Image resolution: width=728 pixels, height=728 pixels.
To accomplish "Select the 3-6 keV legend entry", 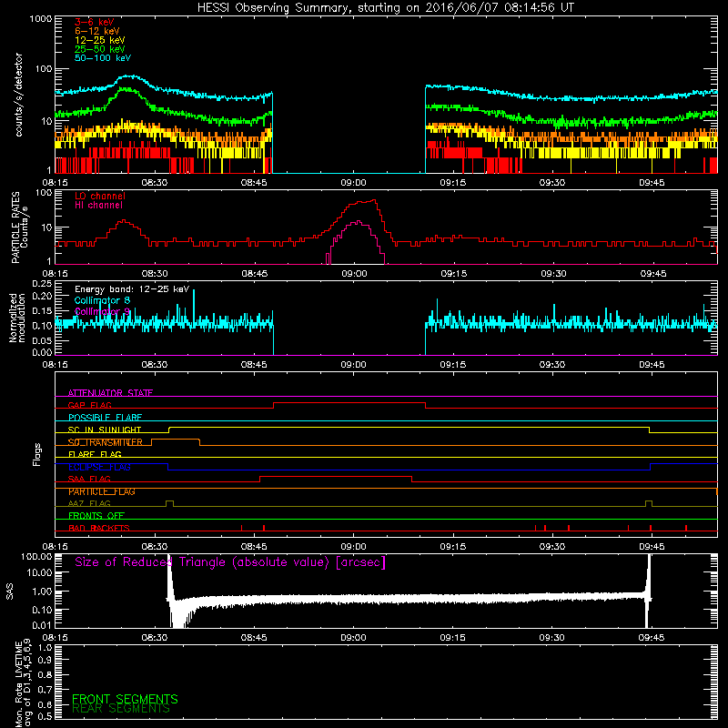I will (94, 22).
